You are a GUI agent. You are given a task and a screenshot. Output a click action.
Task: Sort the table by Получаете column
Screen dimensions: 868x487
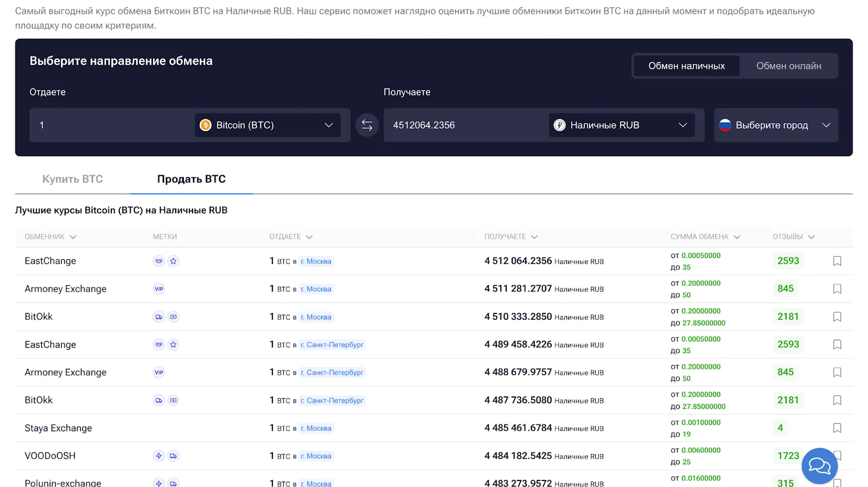pos(510,237)
